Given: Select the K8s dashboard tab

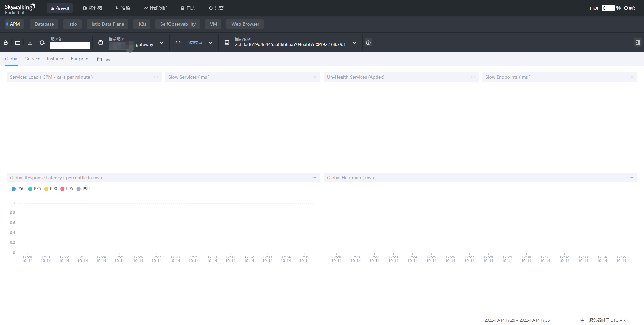Looking at the screenshot, I should tap(142, 24).
